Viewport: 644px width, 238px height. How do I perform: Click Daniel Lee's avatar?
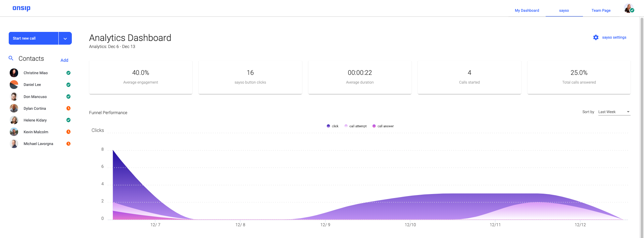point(14,85)
